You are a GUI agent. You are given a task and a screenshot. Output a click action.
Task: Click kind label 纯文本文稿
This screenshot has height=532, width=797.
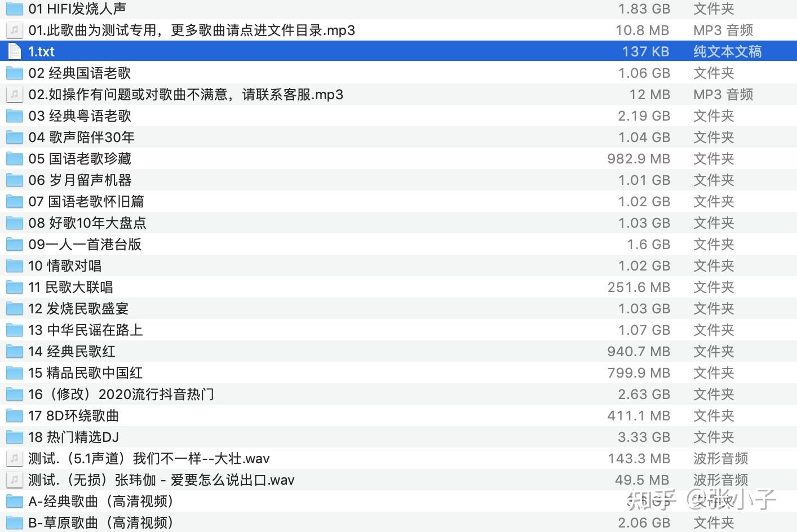point(728,52)
